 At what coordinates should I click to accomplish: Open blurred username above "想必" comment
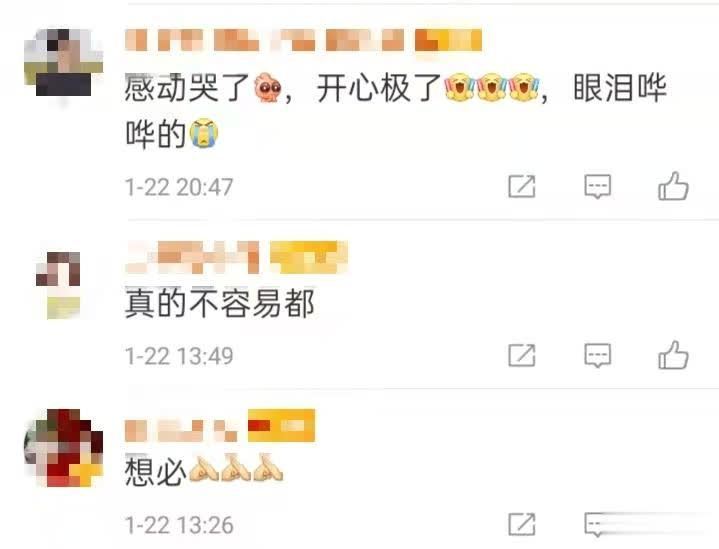(182, 431)
